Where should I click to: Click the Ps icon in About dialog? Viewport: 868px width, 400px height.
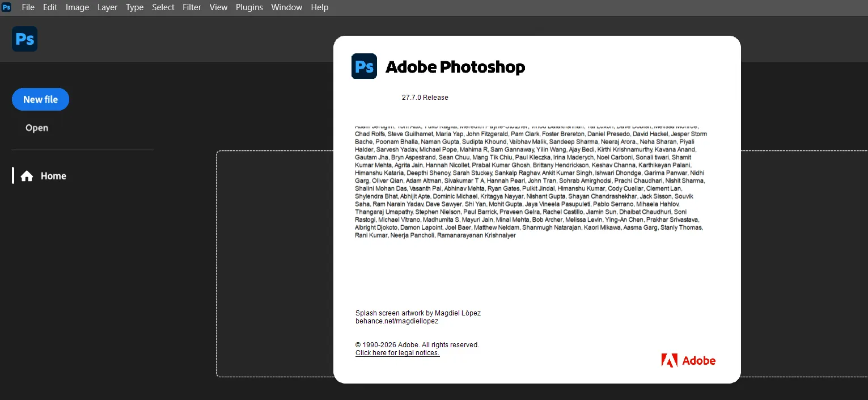click(364, 66)
